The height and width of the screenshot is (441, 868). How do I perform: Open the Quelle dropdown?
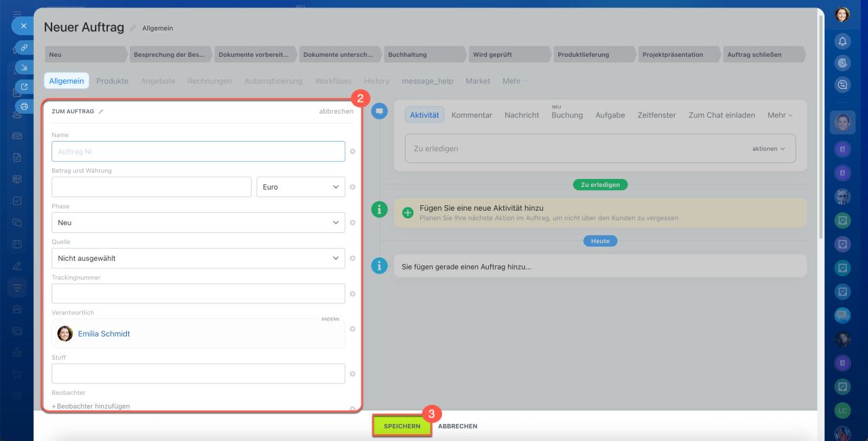pyautogui.click(x=198, y=258)
